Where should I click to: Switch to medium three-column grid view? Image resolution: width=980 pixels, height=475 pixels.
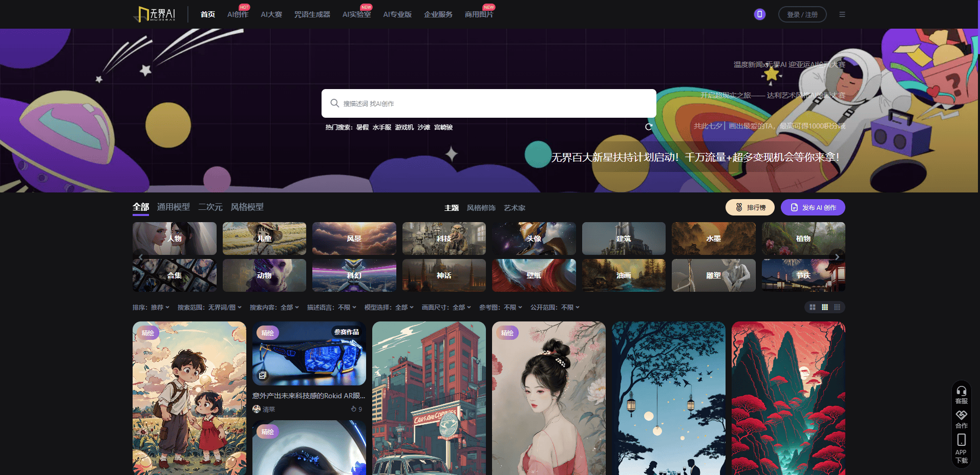(x=825, y=307)
